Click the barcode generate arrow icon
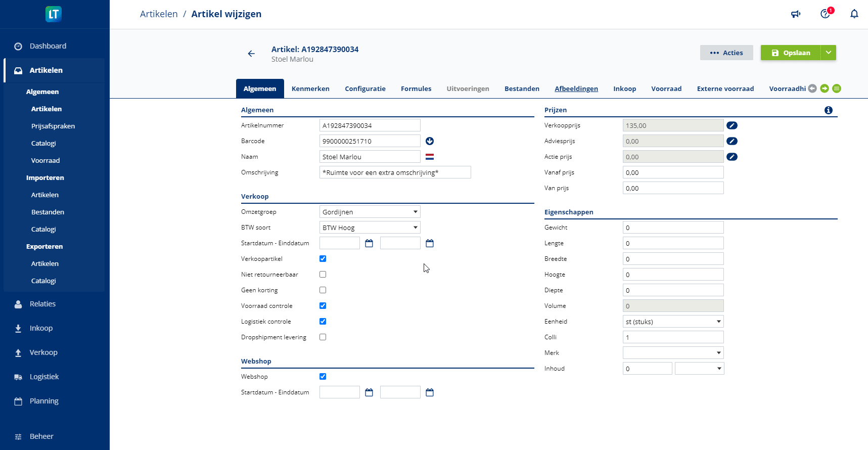Viewport: 868px width, 450px height. click(x=430, y=141)
